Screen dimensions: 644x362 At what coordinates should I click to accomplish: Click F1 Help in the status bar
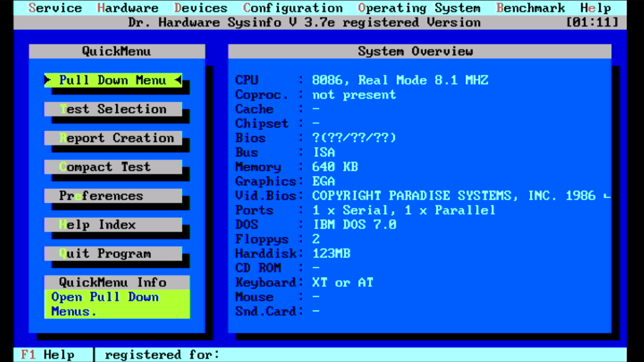pos(47,355)
